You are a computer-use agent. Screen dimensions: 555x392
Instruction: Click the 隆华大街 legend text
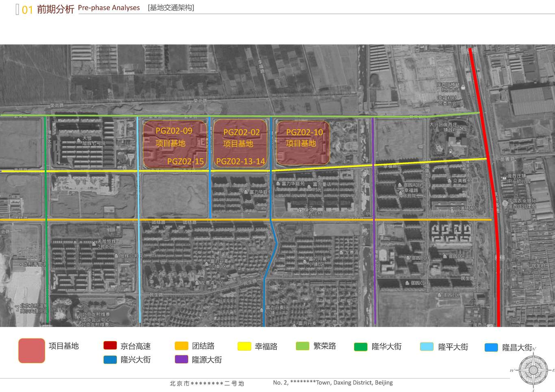[x=386, y=347]
